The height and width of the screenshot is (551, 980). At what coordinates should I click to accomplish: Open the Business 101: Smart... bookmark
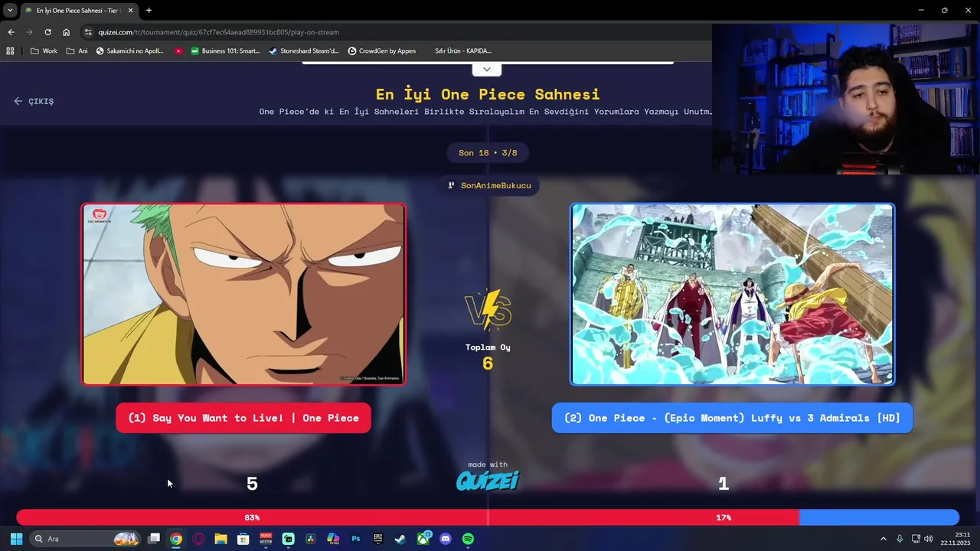pyautogui.click(x=226, y=51)
